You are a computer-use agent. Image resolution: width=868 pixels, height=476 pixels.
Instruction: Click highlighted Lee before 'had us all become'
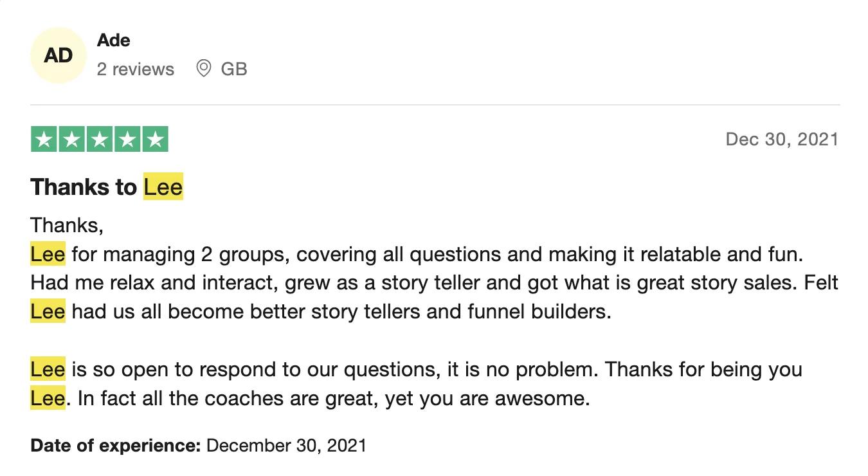point(48,312)
